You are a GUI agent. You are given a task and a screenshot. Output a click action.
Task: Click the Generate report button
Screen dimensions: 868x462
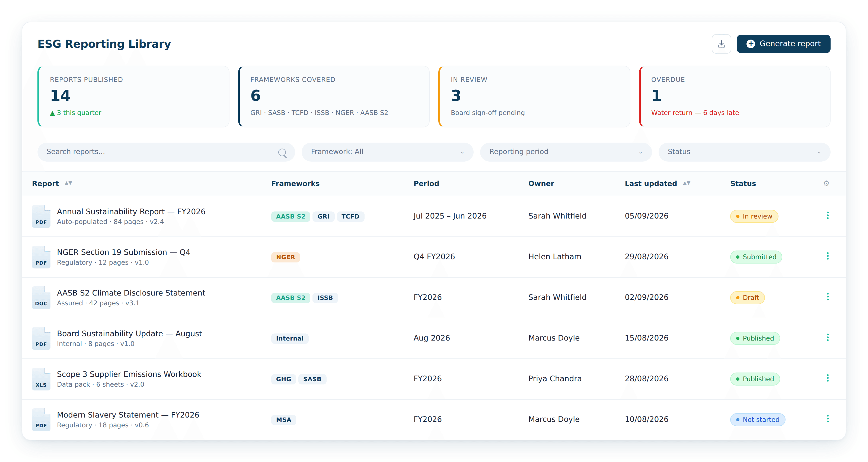783,44
